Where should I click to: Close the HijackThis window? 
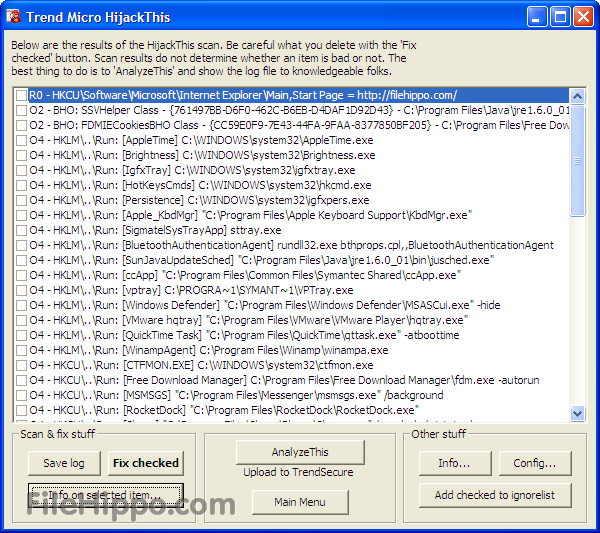coord(584,17)
